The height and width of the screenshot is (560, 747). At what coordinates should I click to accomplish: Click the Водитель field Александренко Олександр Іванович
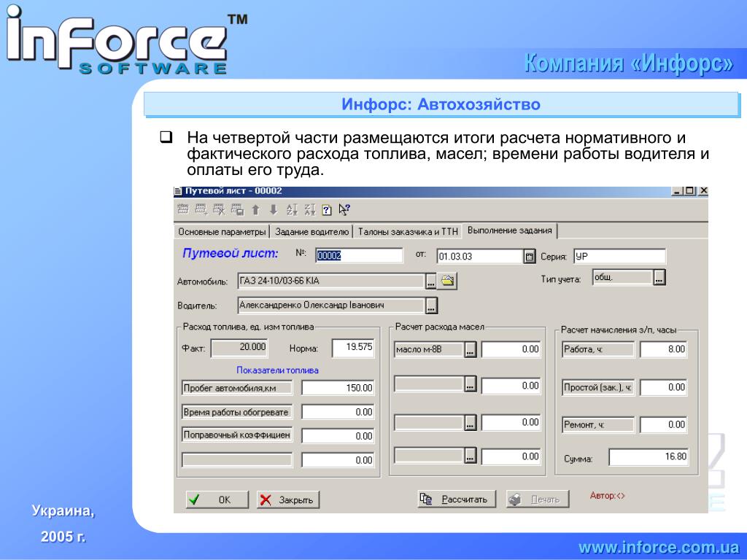pos(331,306)
